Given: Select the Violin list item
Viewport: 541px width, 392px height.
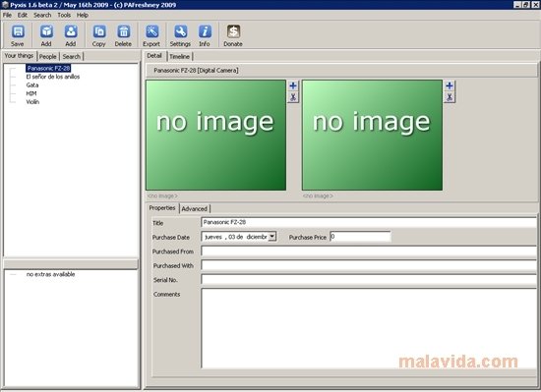Looking at the screenshot, I should pyautogui.click(x=32, y=102).
